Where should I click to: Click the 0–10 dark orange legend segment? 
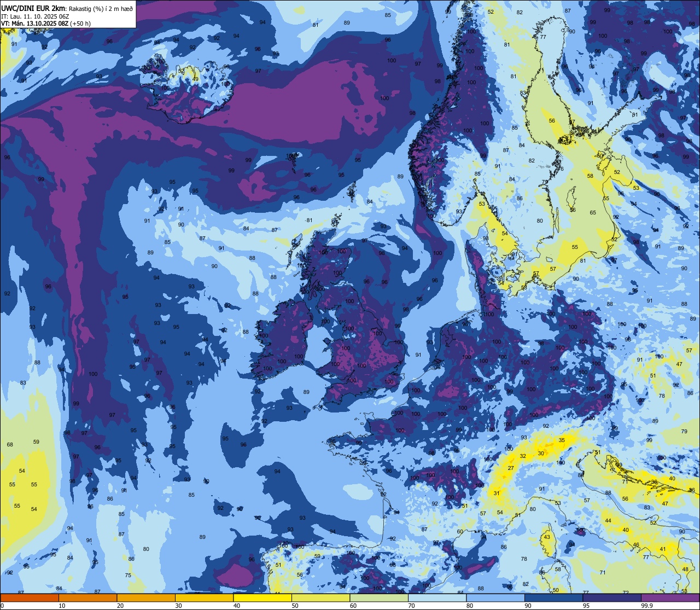pyautogui.click(x=30, y=597)
